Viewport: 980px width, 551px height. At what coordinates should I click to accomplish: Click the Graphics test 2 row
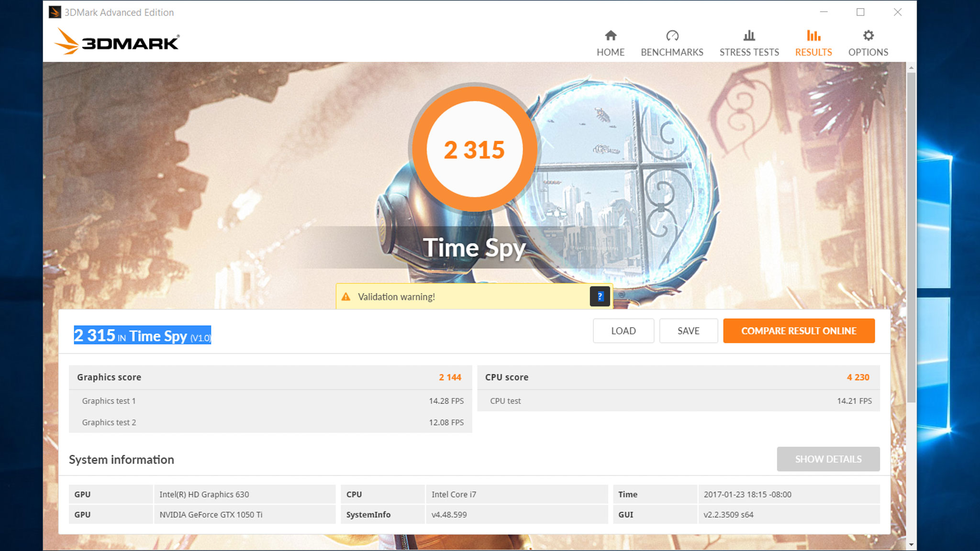tap(270, 422)
